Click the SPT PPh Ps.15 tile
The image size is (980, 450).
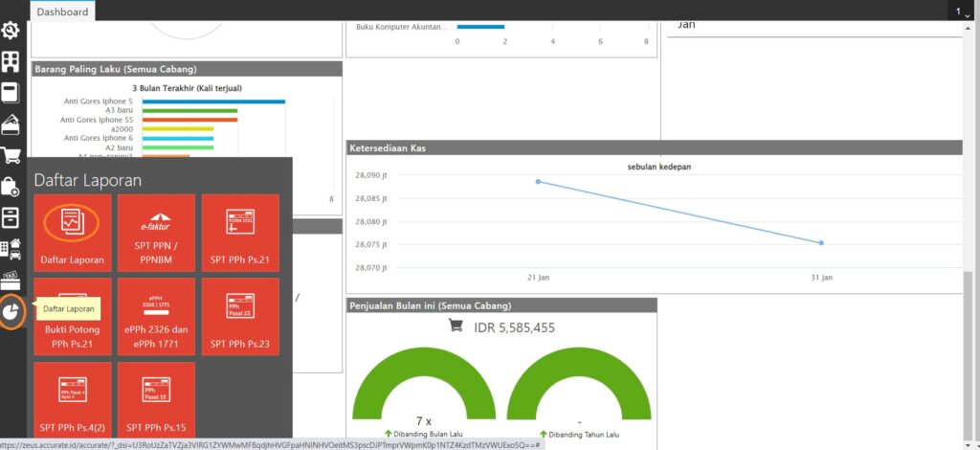click(156, 399)
